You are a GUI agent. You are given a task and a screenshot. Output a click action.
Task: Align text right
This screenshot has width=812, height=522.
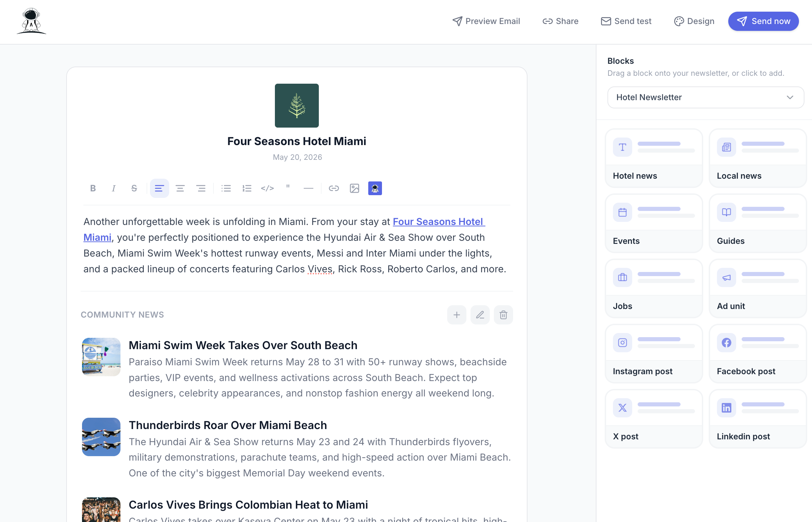201,188
